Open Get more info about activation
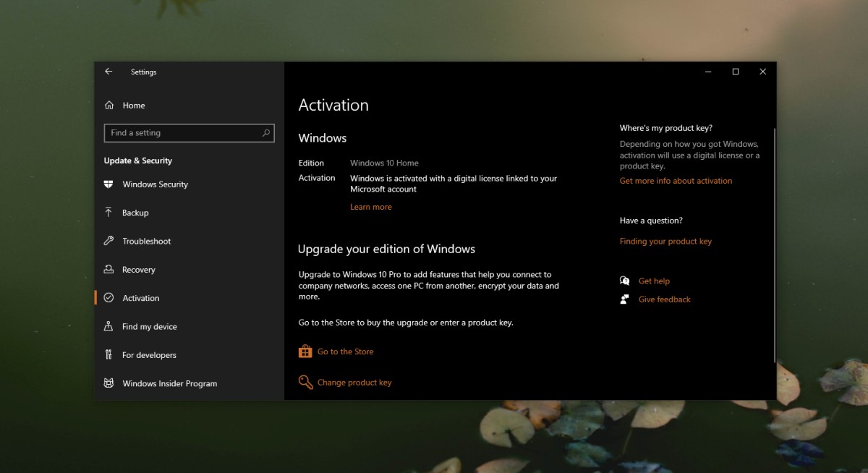This screenshot has width=868, height=473. coord(676,181)
